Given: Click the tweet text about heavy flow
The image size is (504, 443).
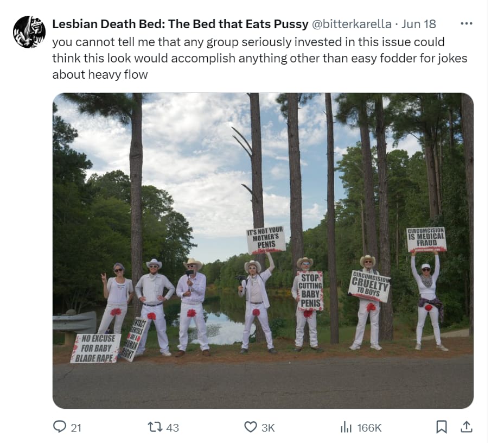Looking at the screenshot, I should [x=260, y=58].
